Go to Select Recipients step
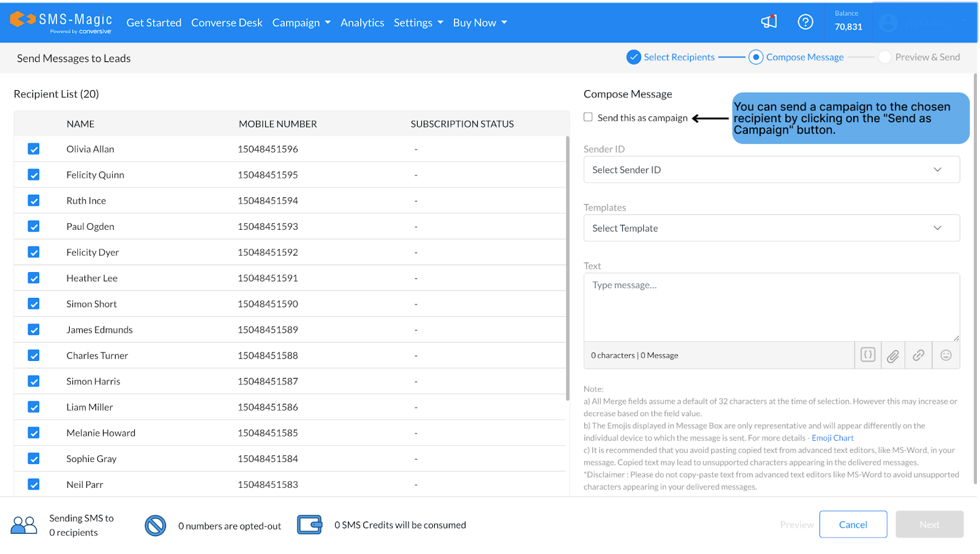Image resolution: width=980 pixels, height=554 pixels. 679,57
